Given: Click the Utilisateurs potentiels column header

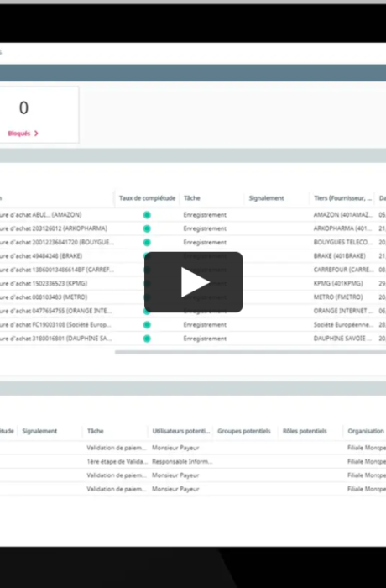Looking at the screenshot, I should pyautogui.click(x=181, y=431).
